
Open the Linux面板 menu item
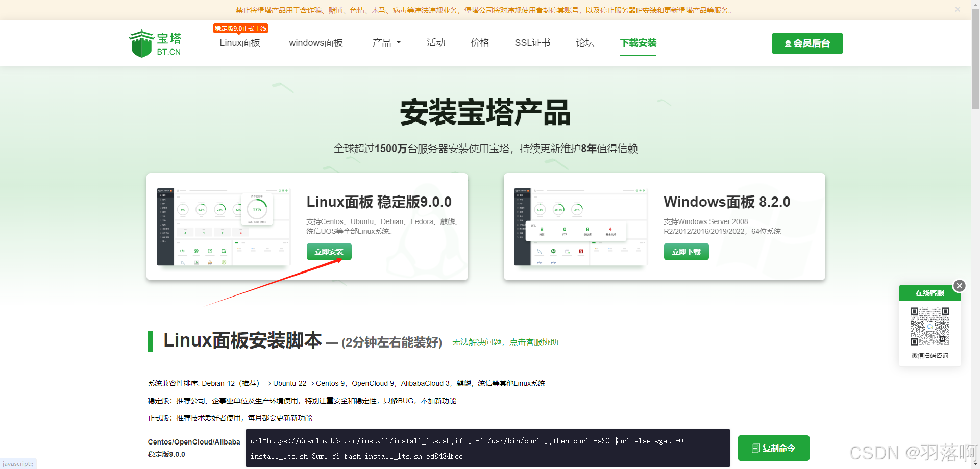pyautogui.click(x=240, y=43)
